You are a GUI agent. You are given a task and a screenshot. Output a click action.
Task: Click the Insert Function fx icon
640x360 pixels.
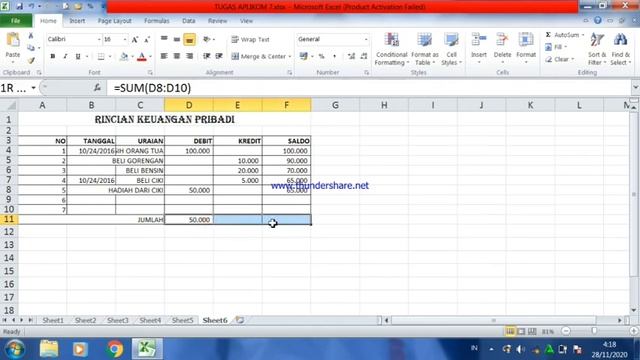coord(97,88)
